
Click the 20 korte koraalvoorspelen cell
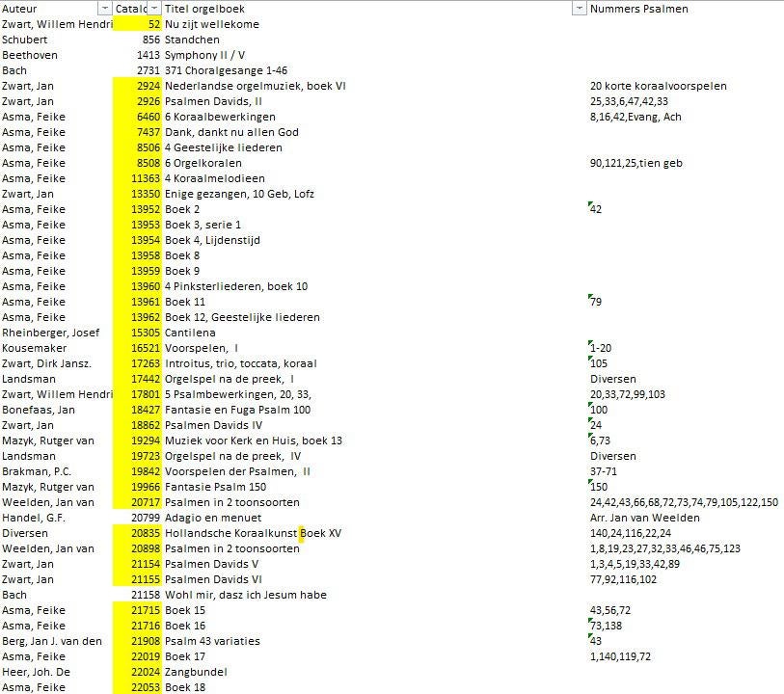coord(658,86)
